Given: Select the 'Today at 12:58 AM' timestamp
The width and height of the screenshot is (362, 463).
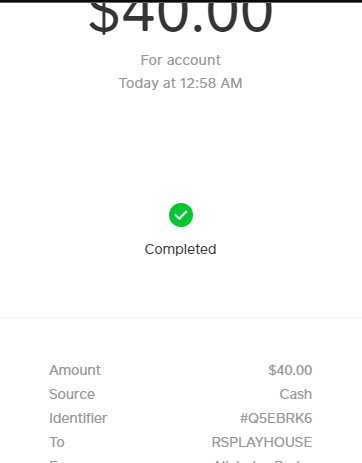Looking at the screenshot, I should (x=181, y=83).
